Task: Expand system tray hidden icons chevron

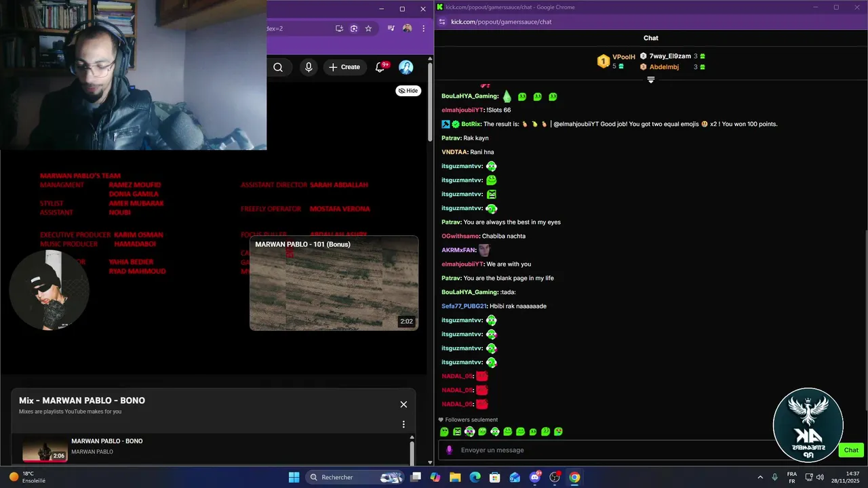Action: point(760,477)
